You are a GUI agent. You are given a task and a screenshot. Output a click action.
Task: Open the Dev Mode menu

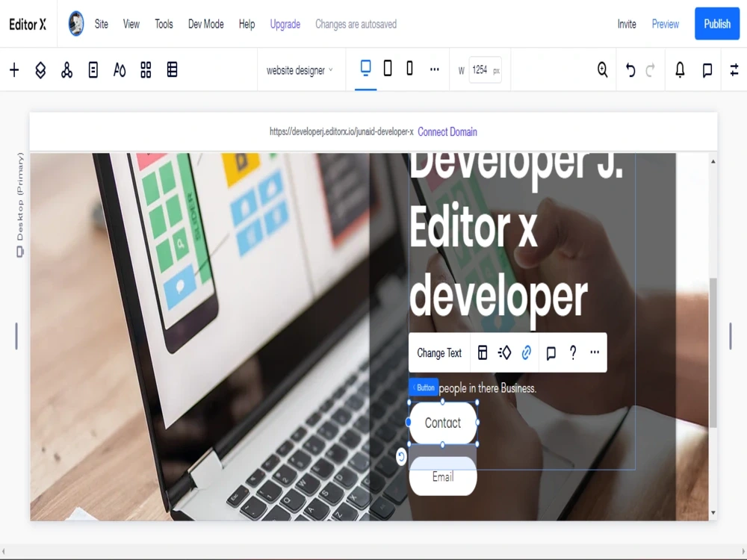[205, 23]
